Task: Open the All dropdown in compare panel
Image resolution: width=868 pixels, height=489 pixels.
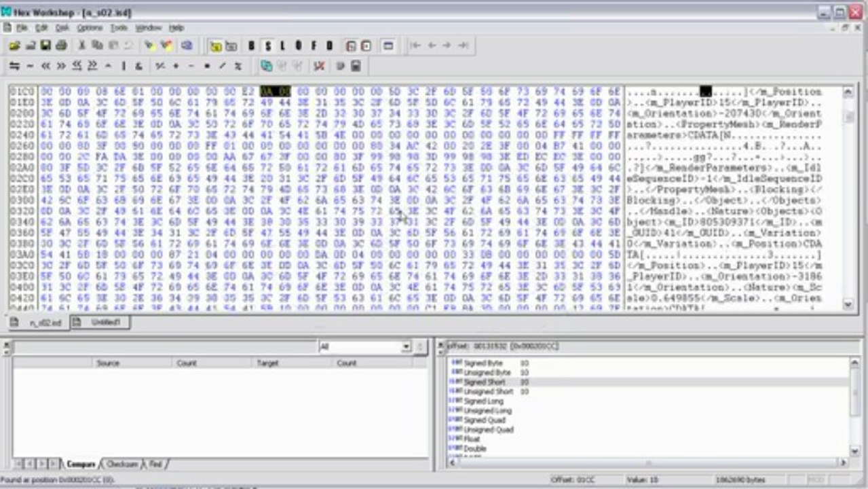Action: coord(406,347)
